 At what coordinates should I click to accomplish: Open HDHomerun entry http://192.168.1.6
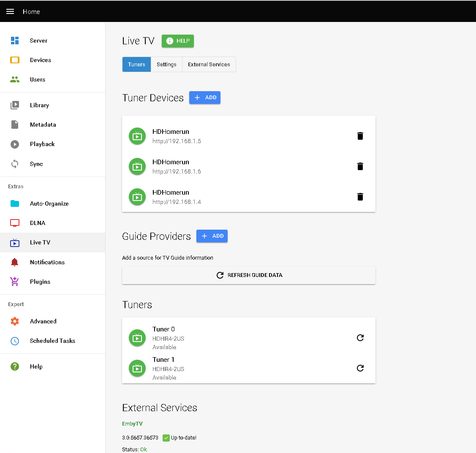click(177, 166)
